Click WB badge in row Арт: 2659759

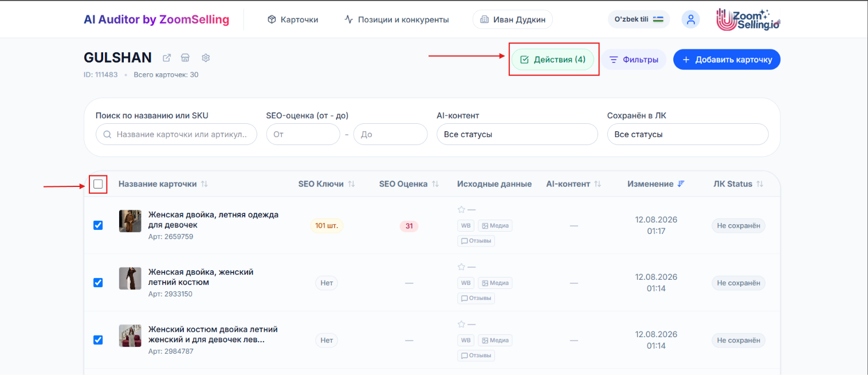point(466,226)
